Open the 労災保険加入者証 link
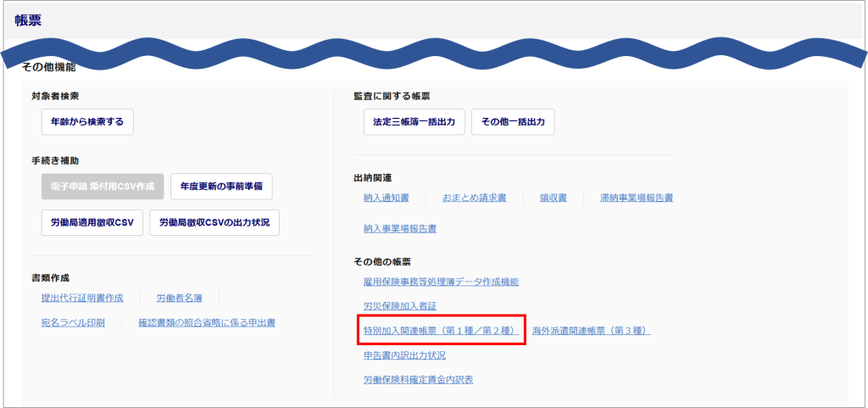 coord(399,305)
